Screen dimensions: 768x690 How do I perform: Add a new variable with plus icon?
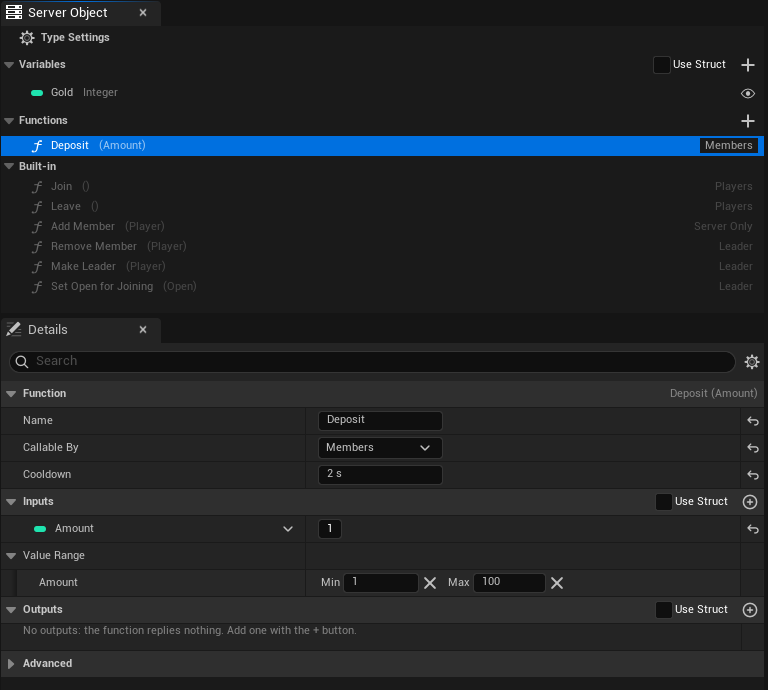point(747,65)
